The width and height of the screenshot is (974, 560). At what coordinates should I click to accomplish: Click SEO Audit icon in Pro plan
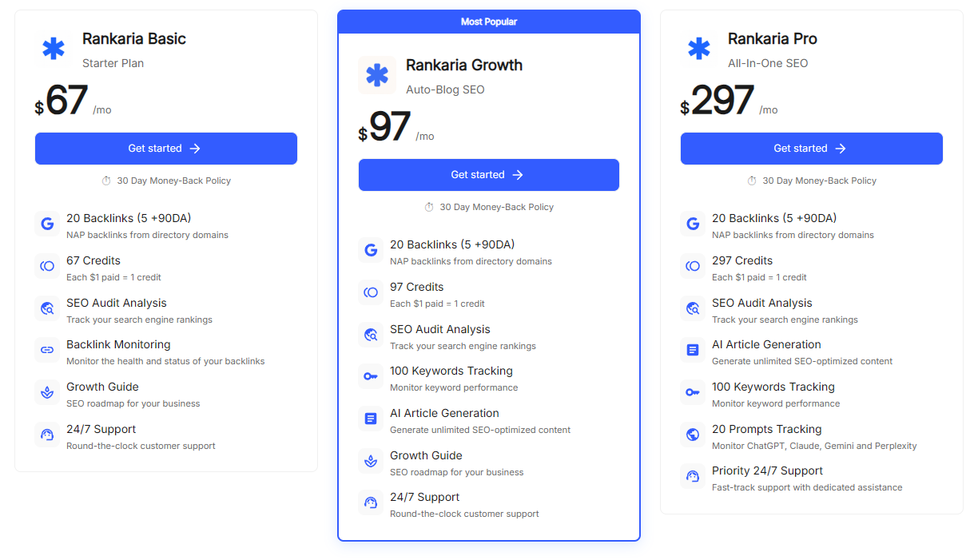693,308
